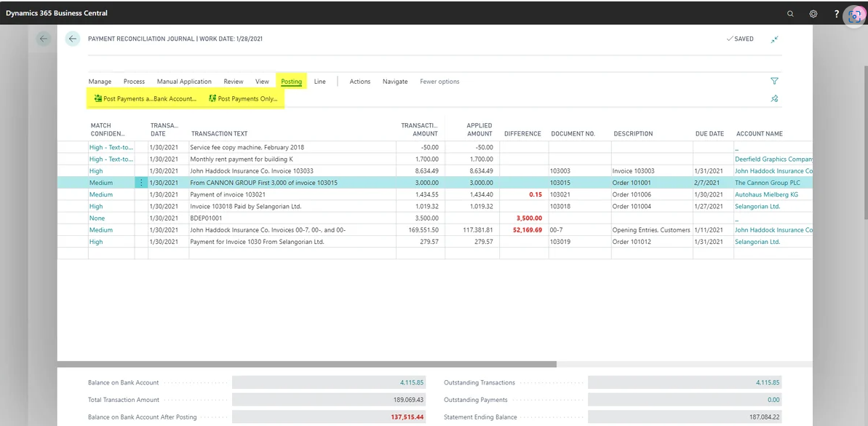Sort by Transaction Date column header
The image size is (868, 426).
(164, 130)
